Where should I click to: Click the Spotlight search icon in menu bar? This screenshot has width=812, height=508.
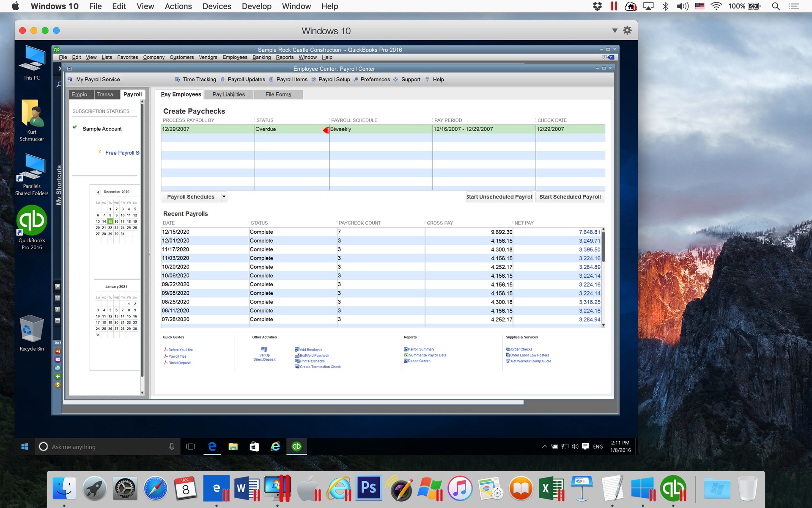tap(776, 6)
